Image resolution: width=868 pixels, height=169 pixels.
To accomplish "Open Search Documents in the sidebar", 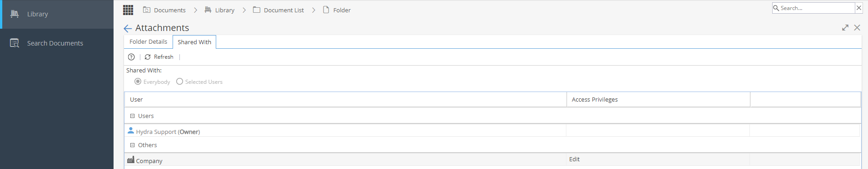I will (55, 43).
